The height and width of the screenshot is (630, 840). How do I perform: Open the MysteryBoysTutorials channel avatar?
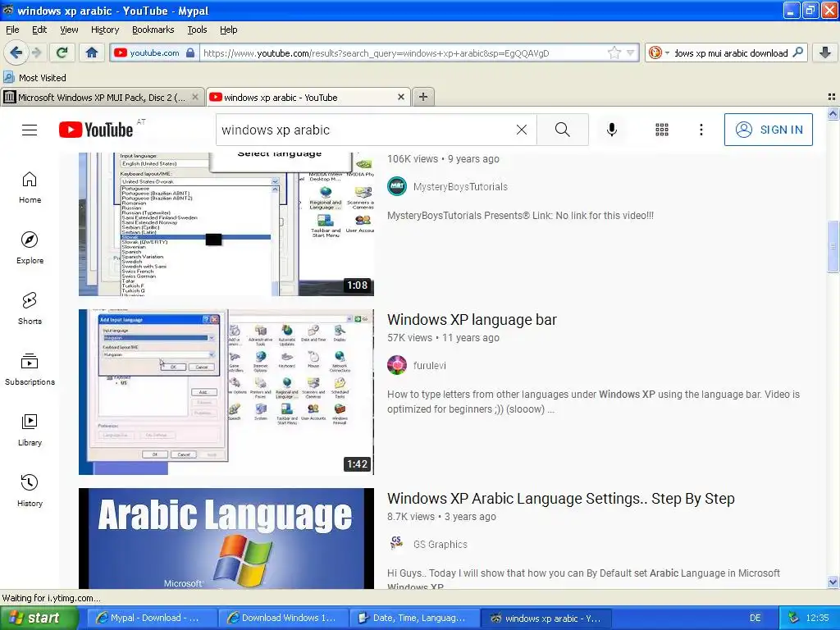(x=397, y=186)
